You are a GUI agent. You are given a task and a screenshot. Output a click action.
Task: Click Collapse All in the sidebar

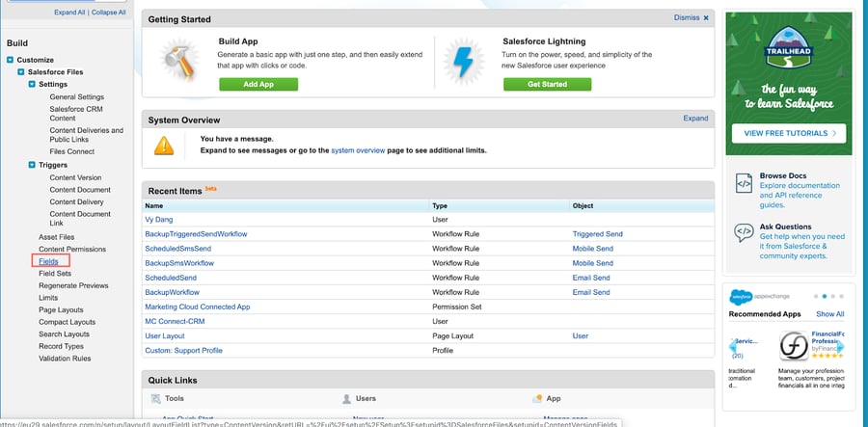pyautogui.click(x=108, y=13)
